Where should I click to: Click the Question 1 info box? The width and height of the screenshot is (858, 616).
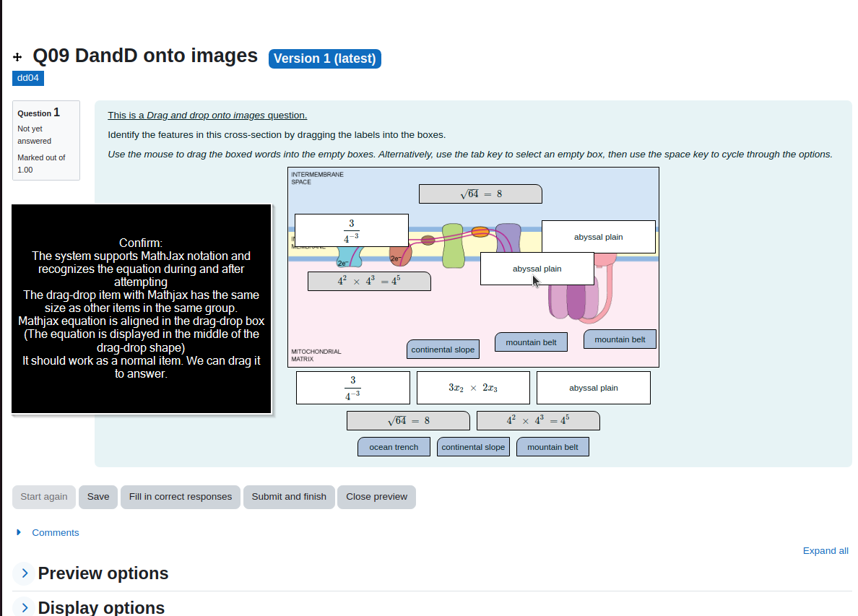pyautogui.click(x=46, y=140)
